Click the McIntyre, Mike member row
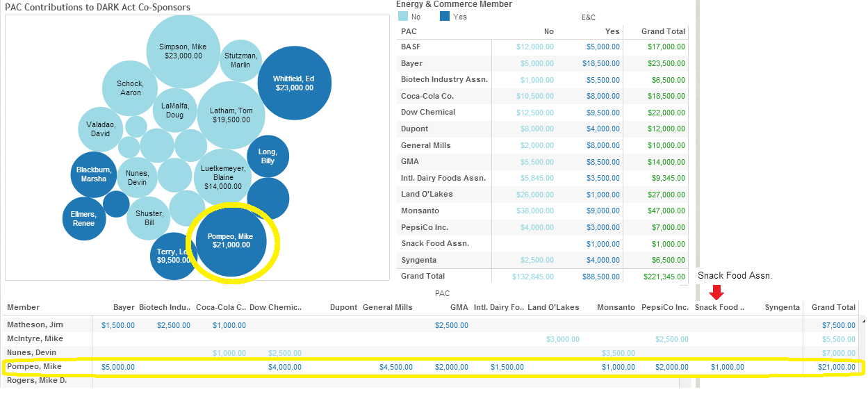The width and height of the screenshot is (868, 394). [x=431, y=339]
